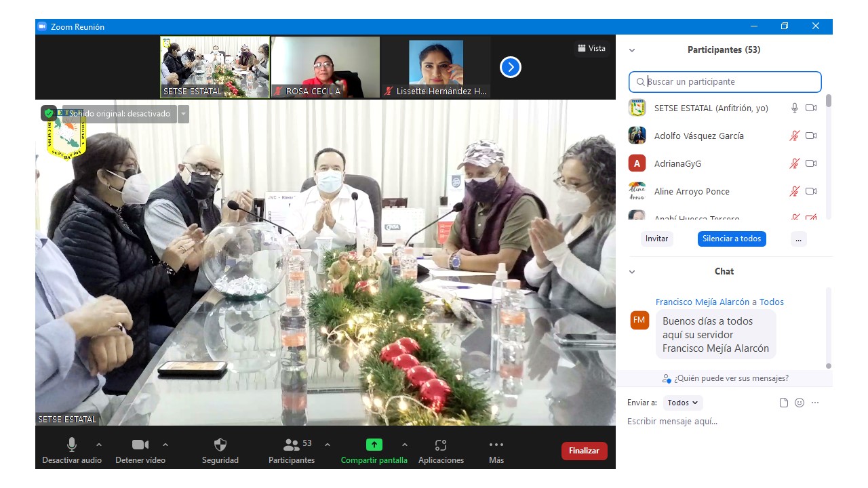Unmute AdrianaGyG microphone icon

795,163
